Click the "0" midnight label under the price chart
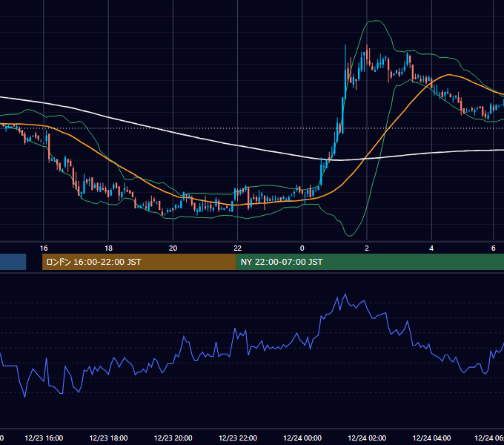This screenshot has height=445, width=504. [x=302, y=248]
